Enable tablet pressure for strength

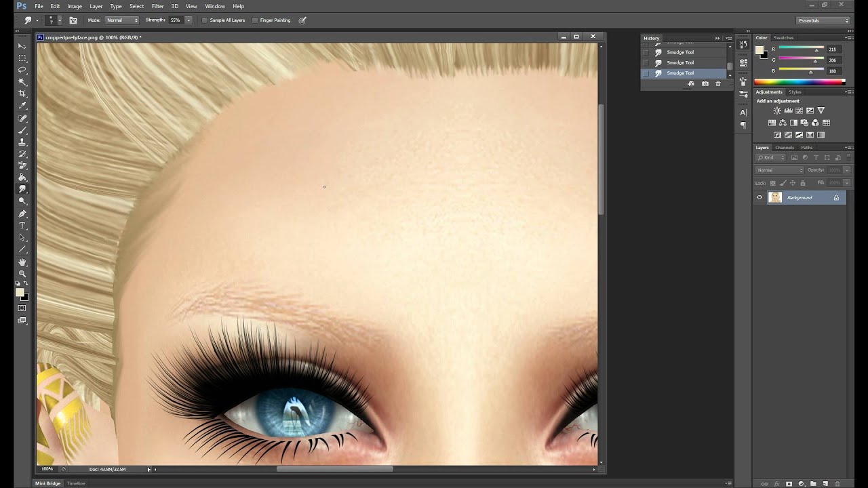click(302, 20)
